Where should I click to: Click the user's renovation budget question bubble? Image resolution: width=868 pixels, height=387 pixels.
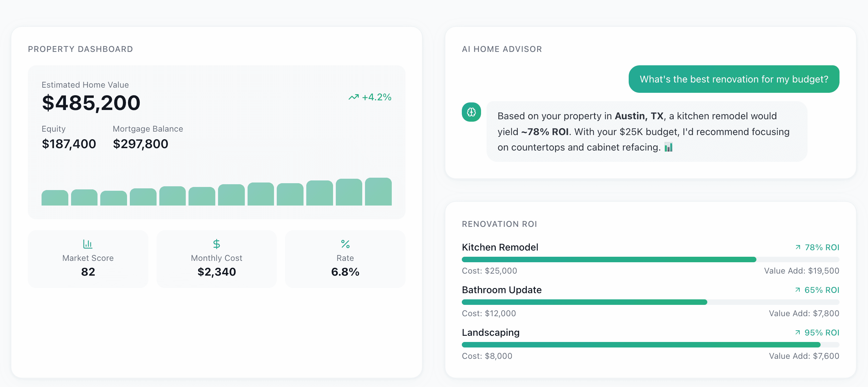pos(734,79)
